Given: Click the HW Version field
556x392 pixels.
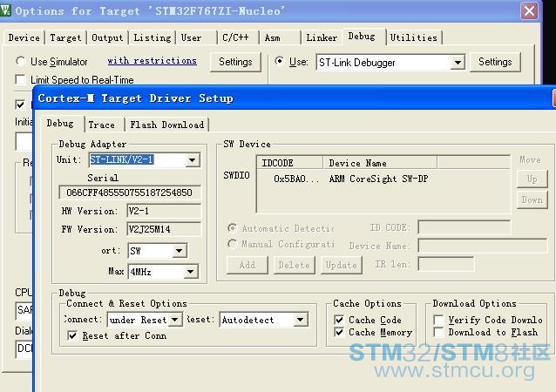Looking at the screenshot, I should tap(164, 211).
